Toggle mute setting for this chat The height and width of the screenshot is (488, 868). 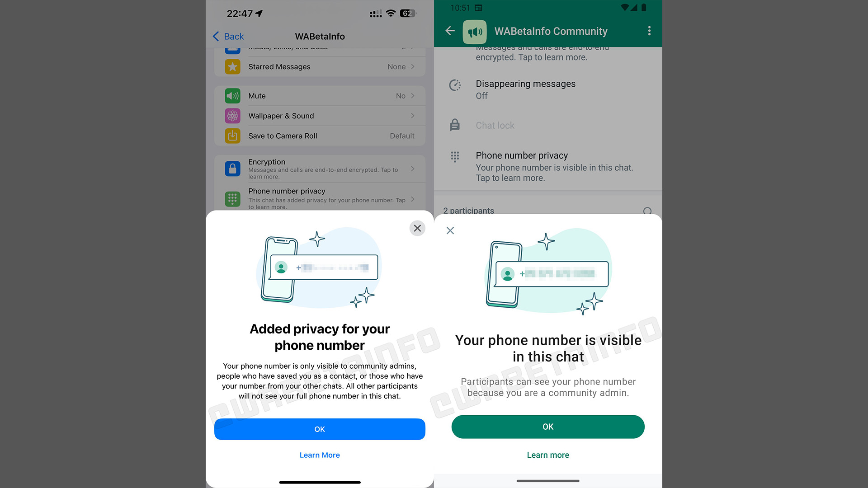coord(320,96)
